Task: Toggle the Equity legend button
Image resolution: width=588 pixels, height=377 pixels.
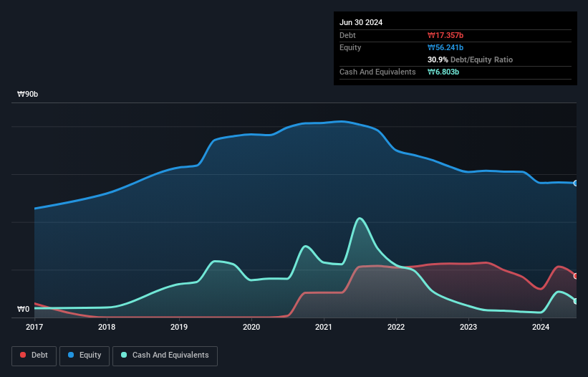Action: pyautogui.click(x=85, y=355)
